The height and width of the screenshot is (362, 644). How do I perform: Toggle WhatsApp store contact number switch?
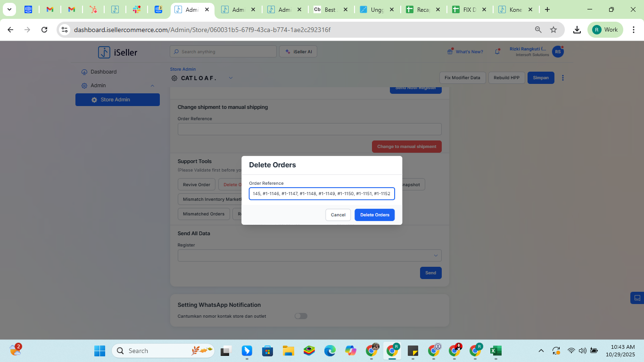301,316
